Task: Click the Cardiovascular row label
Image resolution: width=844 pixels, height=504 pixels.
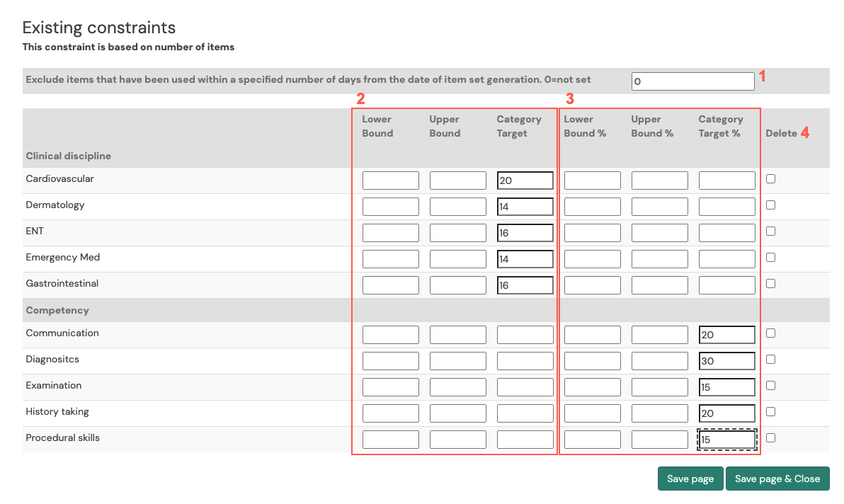Action: coord(59,178)
